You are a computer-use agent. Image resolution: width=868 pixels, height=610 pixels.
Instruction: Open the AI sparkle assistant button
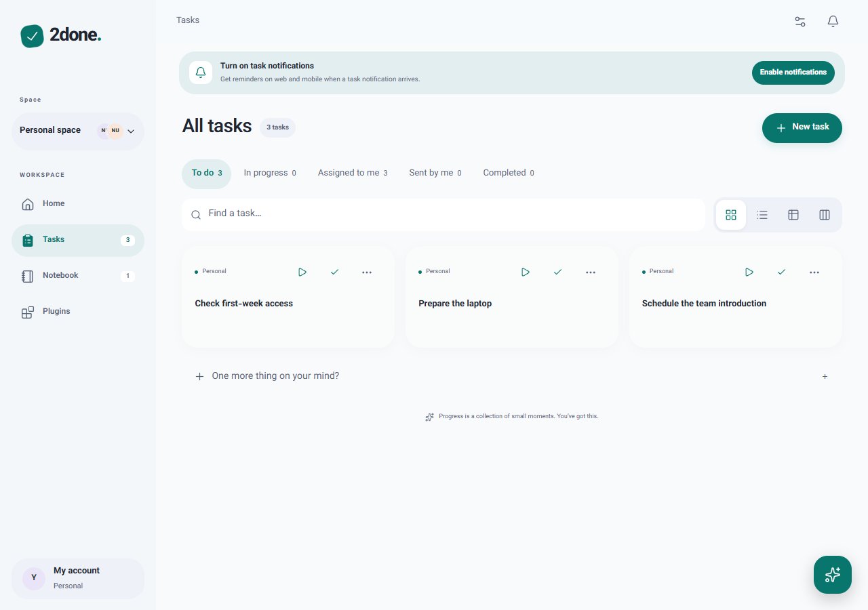tap(833, 575)
